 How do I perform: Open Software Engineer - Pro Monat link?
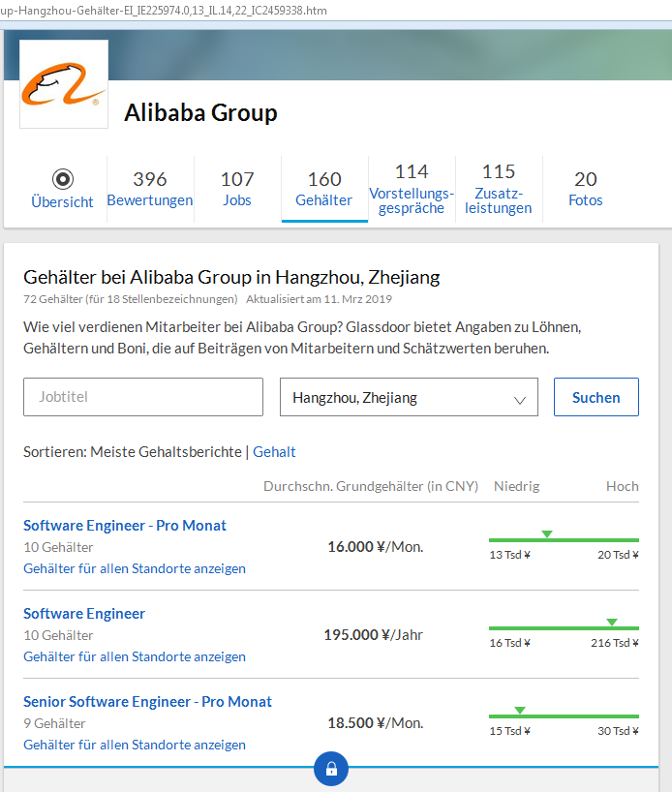pyautogui.click(x=125, y=526)
